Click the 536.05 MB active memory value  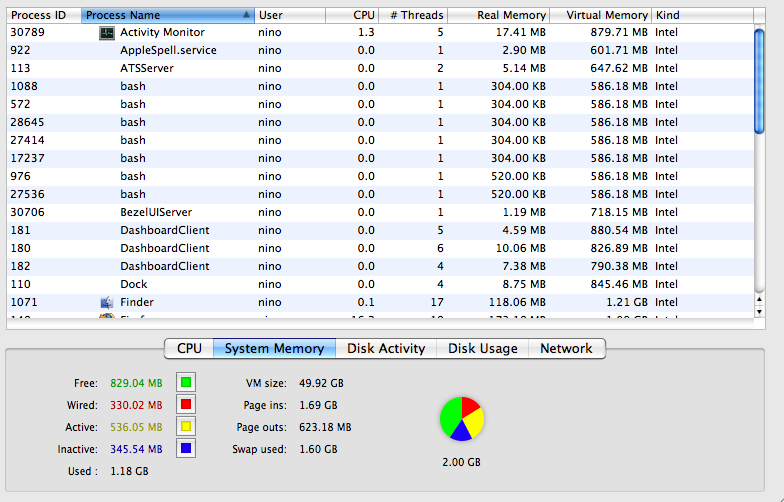136,427
